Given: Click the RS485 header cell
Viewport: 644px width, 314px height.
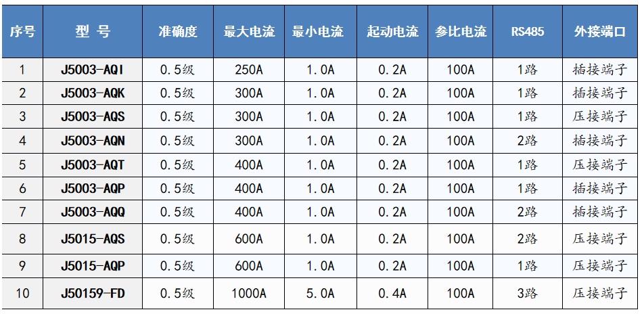Looking at the screenshot, I should [x=528, y=32].
